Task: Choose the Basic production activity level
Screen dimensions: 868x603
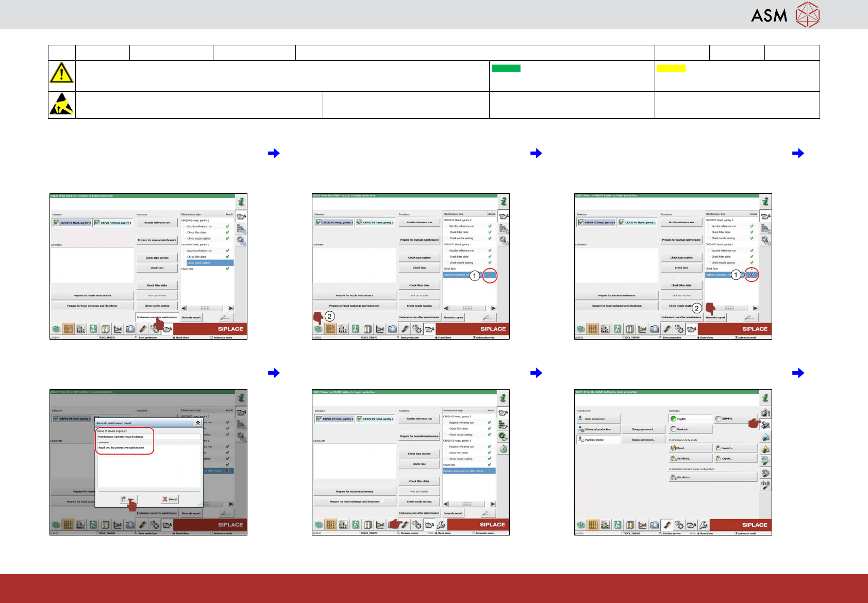Action: [598, 419]
